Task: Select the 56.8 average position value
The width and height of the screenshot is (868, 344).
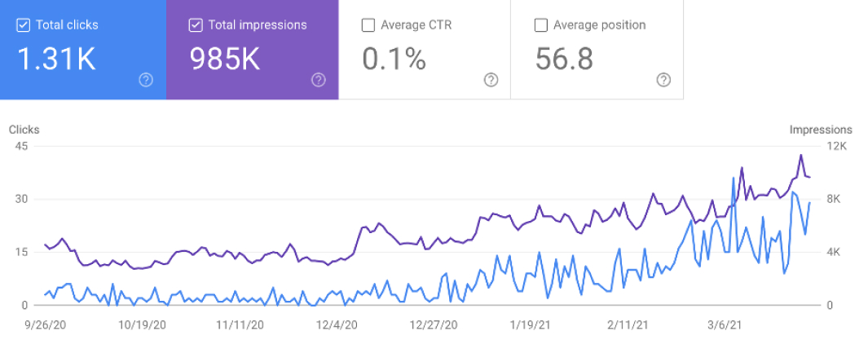Action: [x=564, y=59]
